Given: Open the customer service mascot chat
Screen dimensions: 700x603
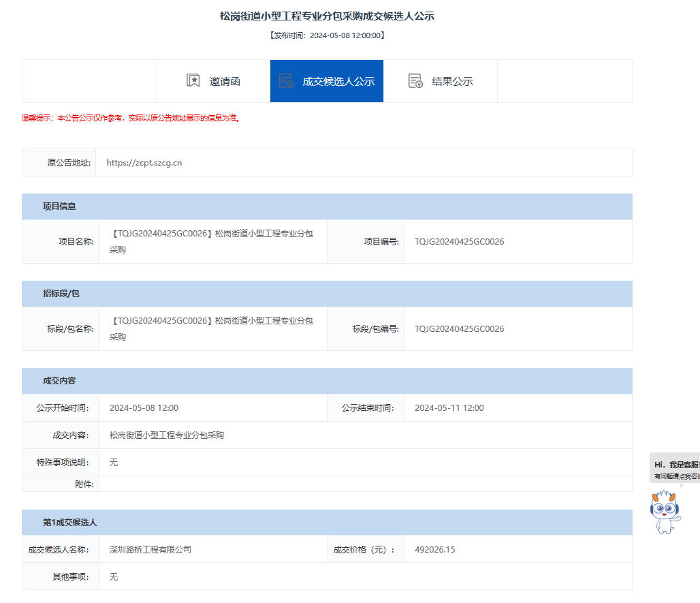Looking at the screenshot, I should point(665,511).
